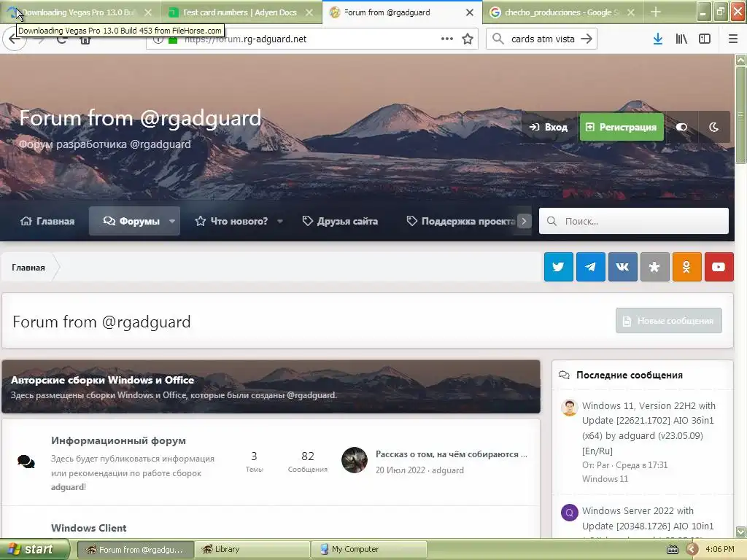Open the VK social link button
Viewport: 747px width, 560px height.
623,267
